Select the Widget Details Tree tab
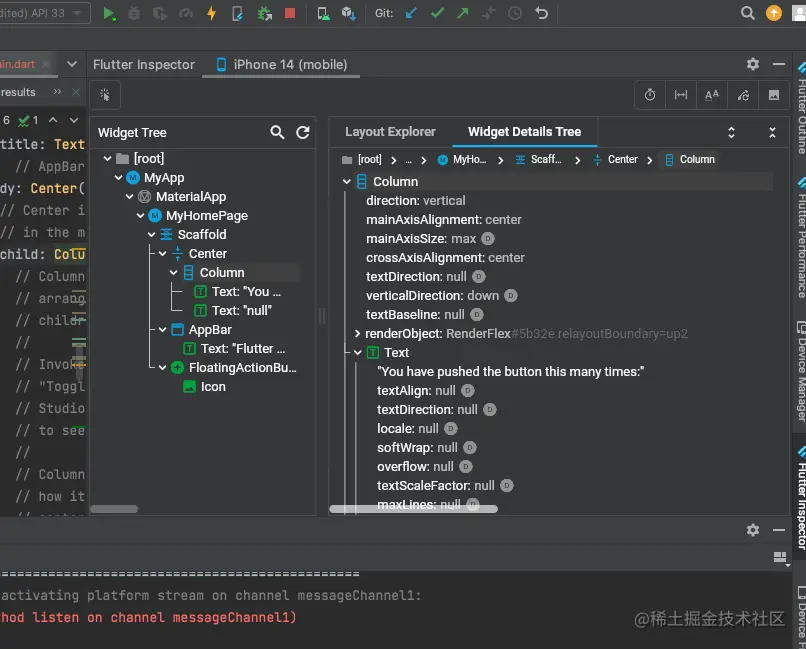The width and height of the screenshot is (806, 649). pyautogui.click(x=524, y=132)
